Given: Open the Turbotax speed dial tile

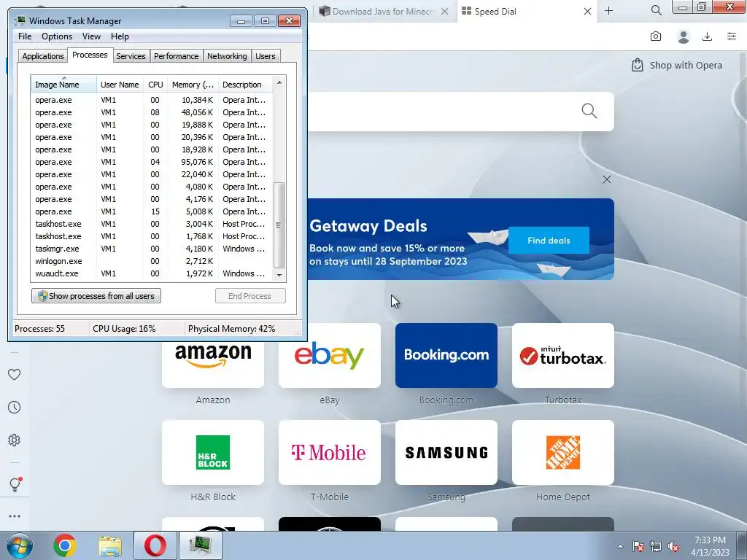Looking at the screenshot, I should tap(563, 356).
